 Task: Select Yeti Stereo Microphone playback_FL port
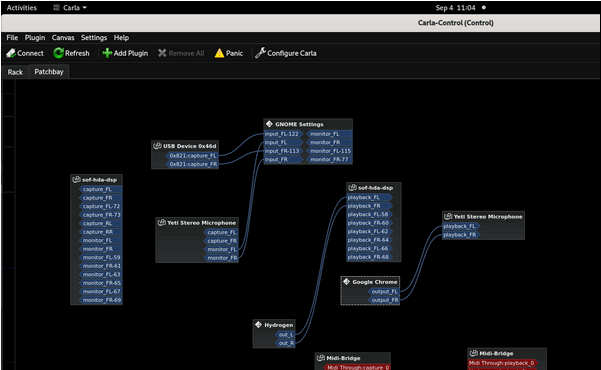[461, 226]
